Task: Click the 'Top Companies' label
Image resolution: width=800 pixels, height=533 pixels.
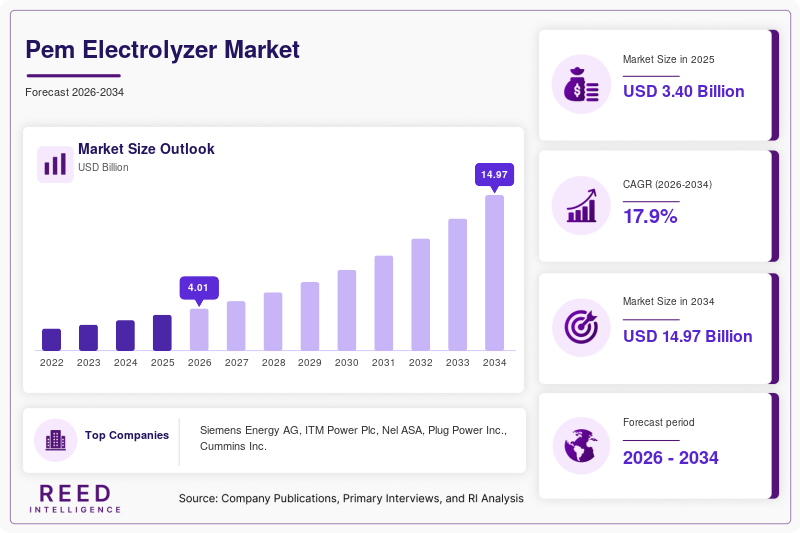Action: click(x=127, y=435)
